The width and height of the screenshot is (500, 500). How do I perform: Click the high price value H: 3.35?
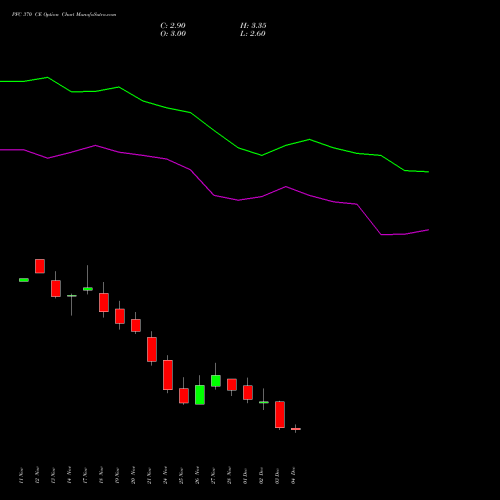click(253, 26)
